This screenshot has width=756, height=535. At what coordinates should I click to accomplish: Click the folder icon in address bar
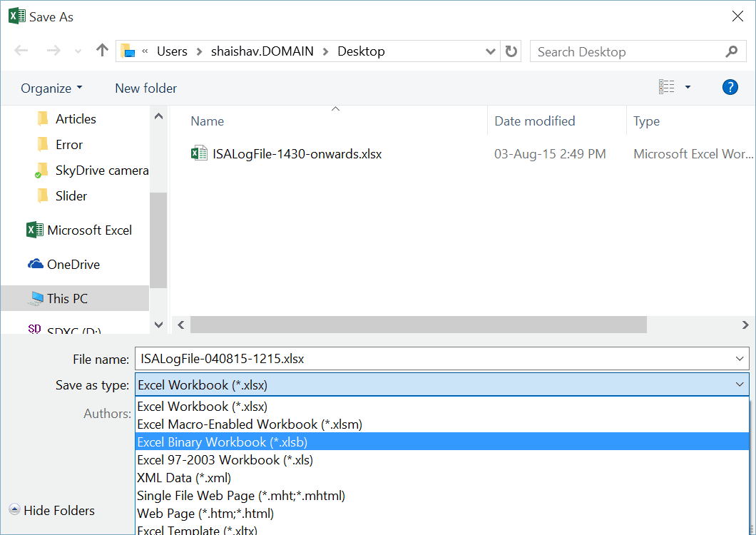click(128, 51)
